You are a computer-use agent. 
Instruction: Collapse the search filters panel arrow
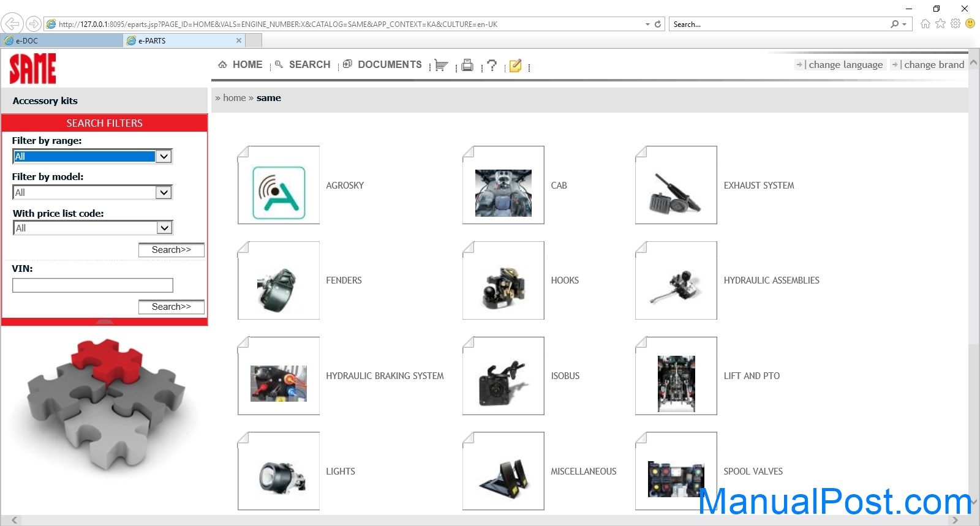pos(105,321)
